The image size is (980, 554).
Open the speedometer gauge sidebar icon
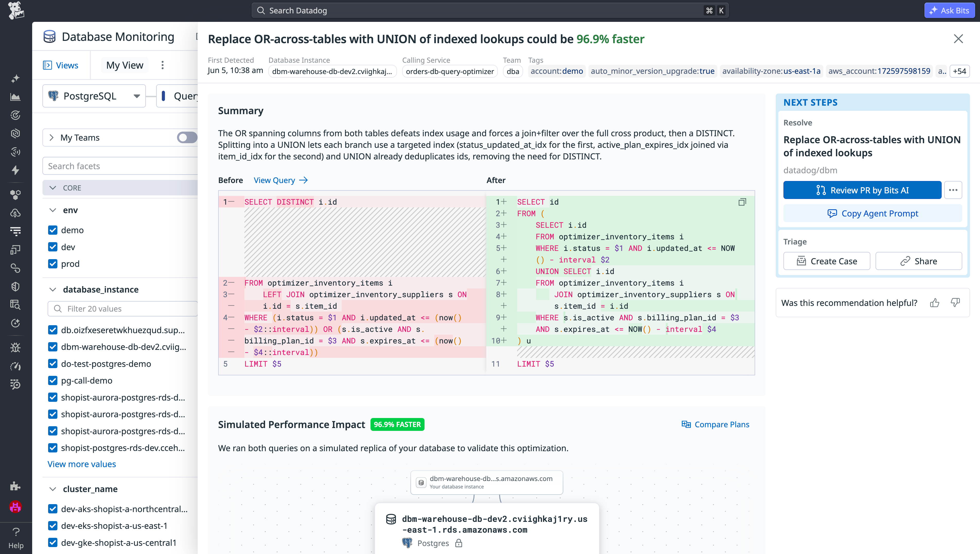[x=15, y=366]
